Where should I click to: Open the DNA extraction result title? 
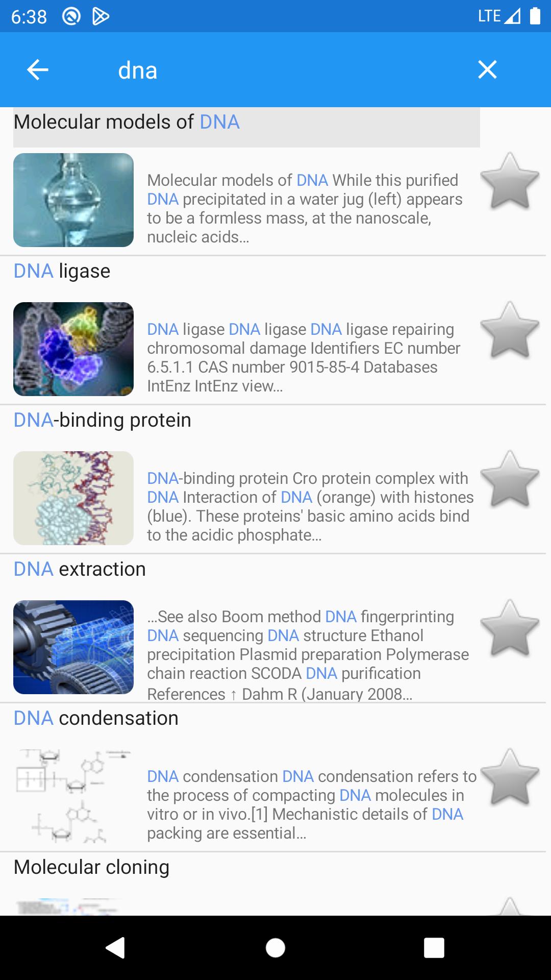click(80, 569)
